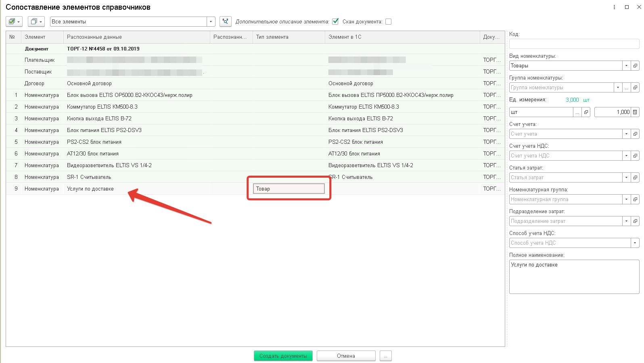
Task: Click the Создать документы button
Action: coord(283,356)
